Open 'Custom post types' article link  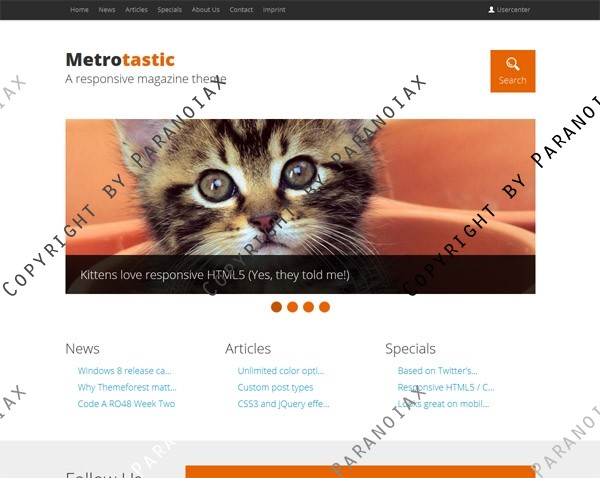pos(275,387)
